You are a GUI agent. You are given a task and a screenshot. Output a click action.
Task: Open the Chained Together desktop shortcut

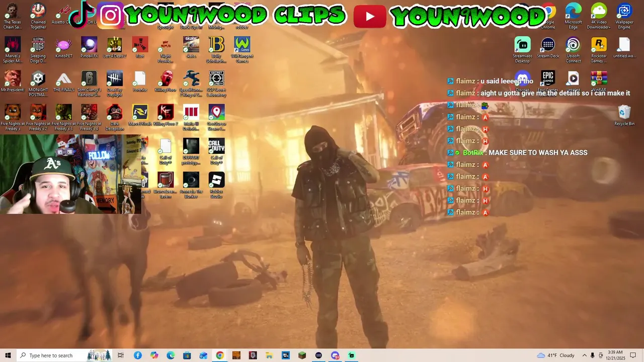click(x=38, y=16)
